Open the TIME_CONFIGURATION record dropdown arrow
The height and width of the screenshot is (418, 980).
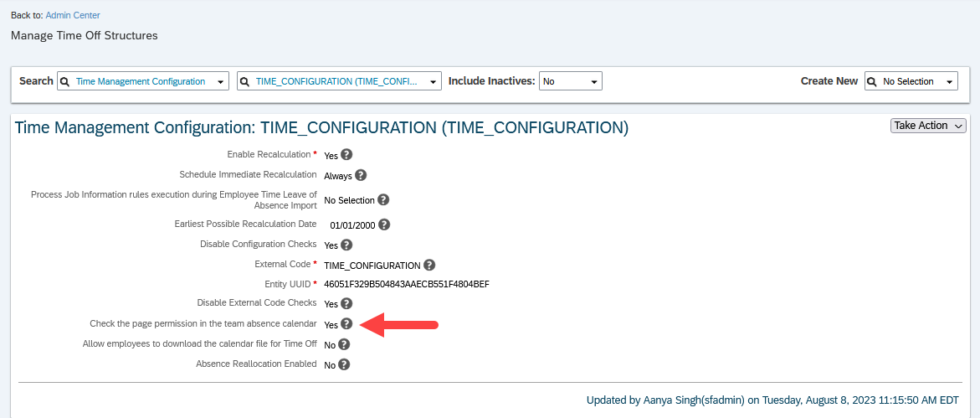point(433,82)
